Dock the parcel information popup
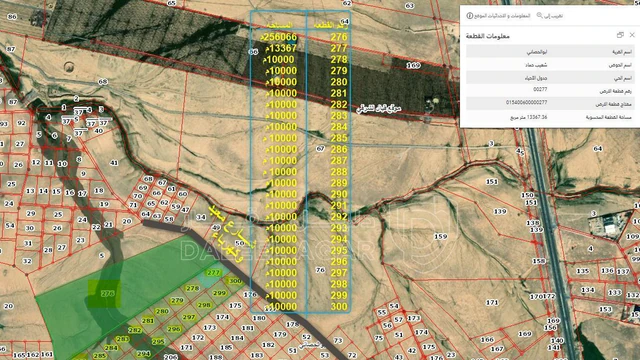 coord(620,35)
